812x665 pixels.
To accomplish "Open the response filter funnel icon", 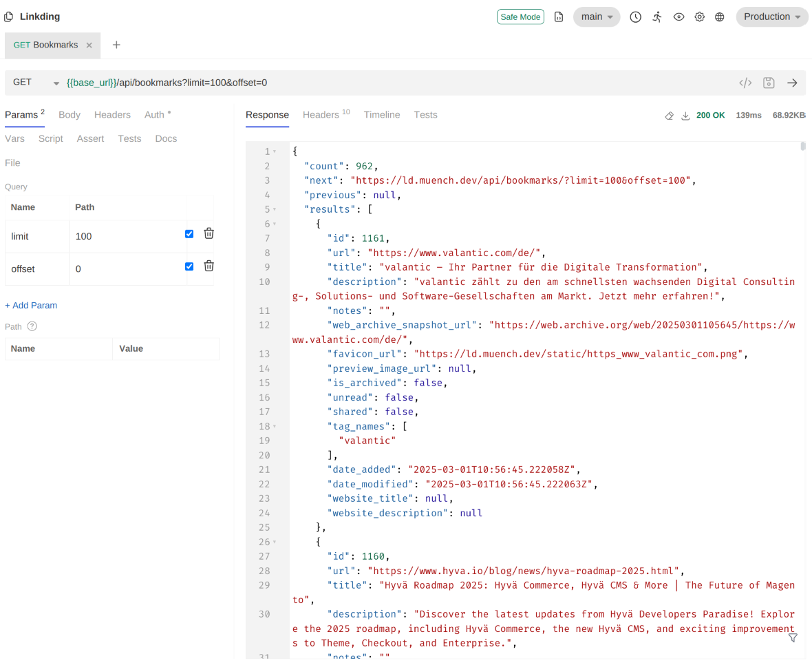I will (x=793, y=638).
